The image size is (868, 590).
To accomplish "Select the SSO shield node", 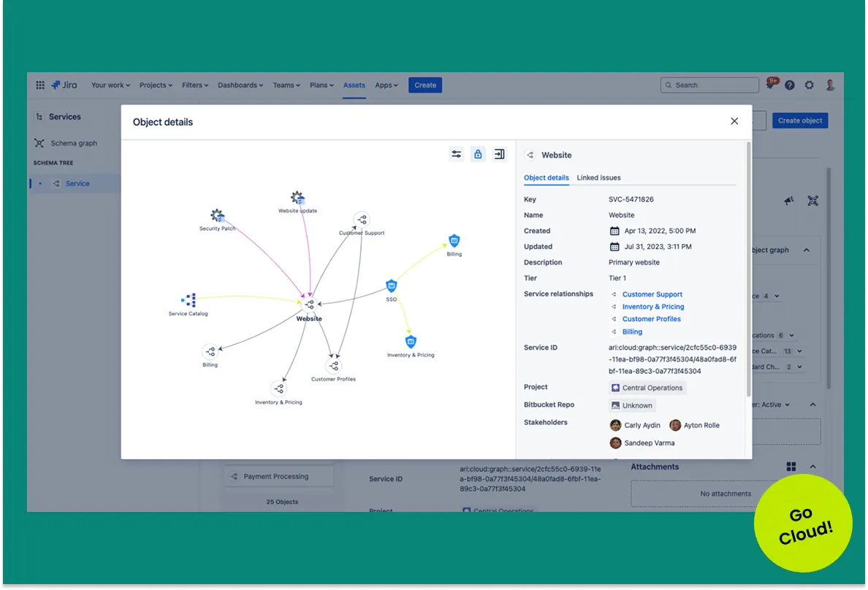I will tap(392, 286).
